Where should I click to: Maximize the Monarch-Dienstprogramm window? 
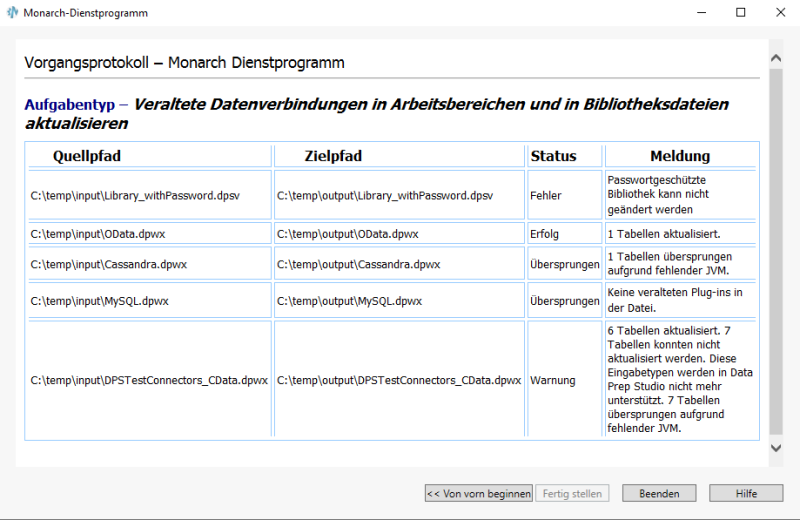point(740,13)
